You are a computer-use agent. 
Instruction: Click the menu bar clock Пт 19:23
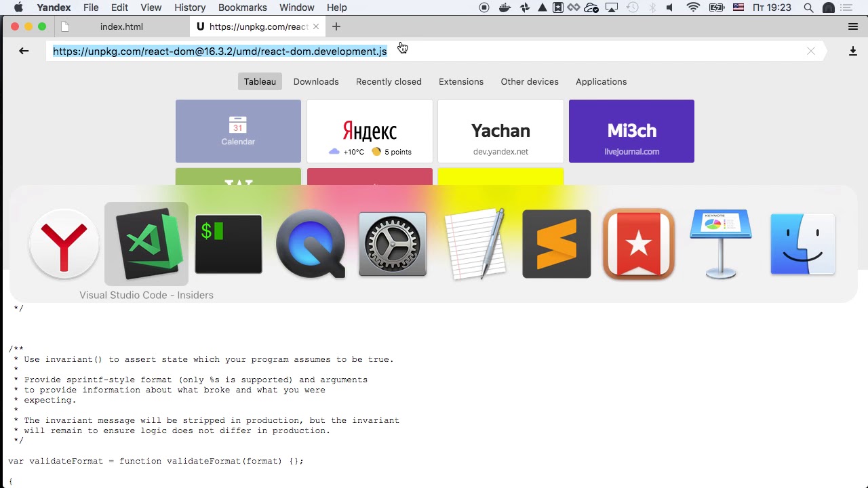[x=772, y=7]
